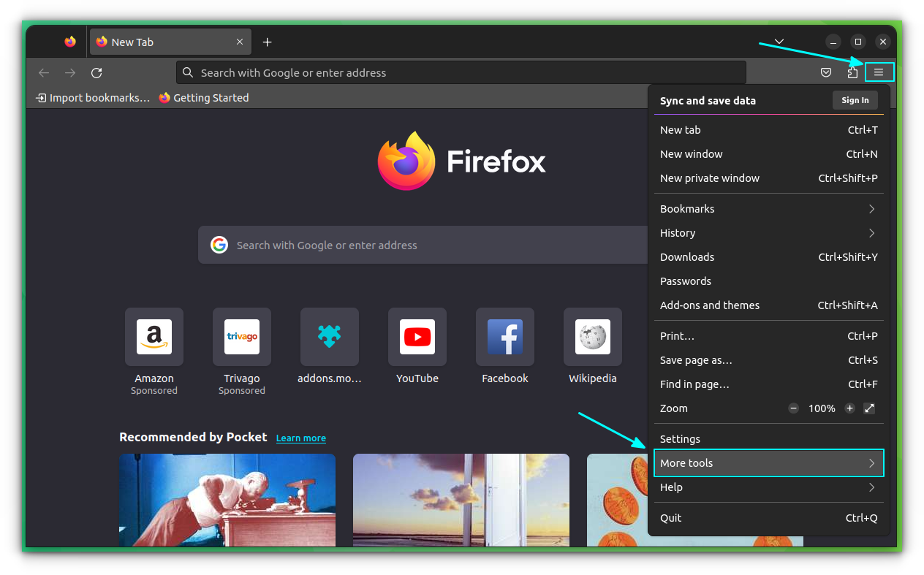Screen dimensions: 924x575
Task: Open the Pocket Learn more link
Action: point(300,438)
